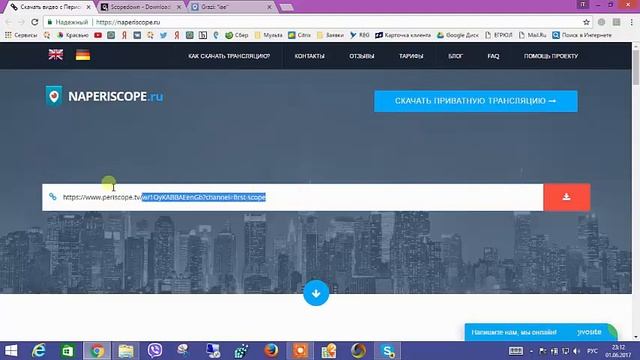
Task: Open 'Поиск в Интернете' bookmark
Action: tap(582, 36)
